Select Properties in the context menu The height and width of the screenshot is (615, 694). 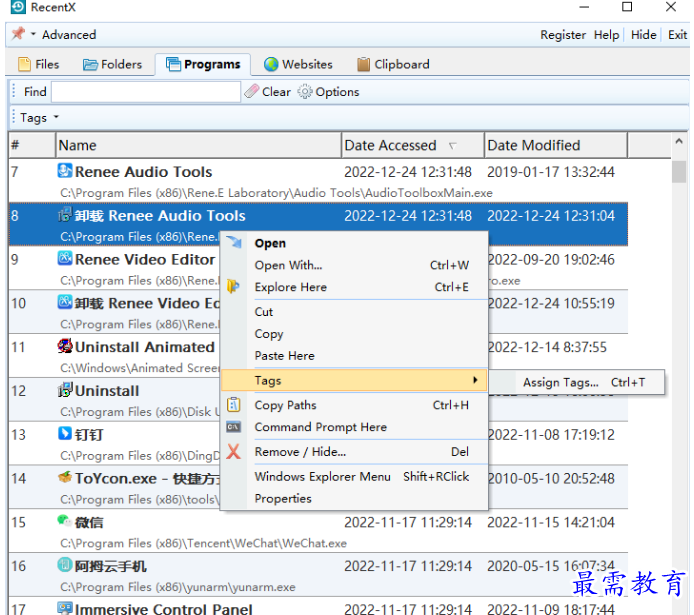tap(354, 499)
